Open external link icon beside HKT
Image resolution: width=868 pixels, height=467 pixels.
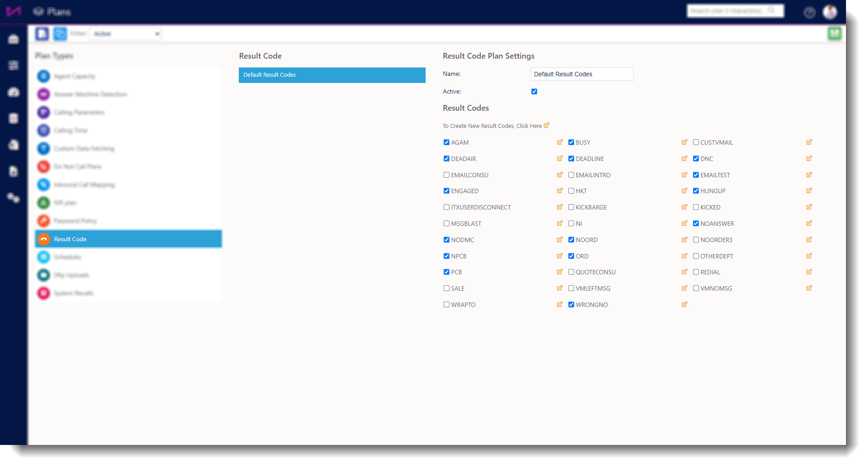click(684, 191)
